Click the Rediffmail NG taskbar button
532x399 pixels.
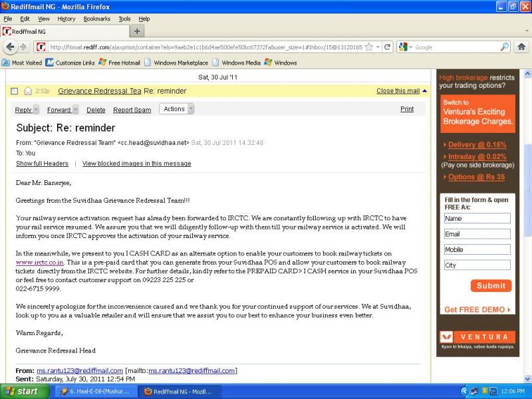click(x=180, y=391)
